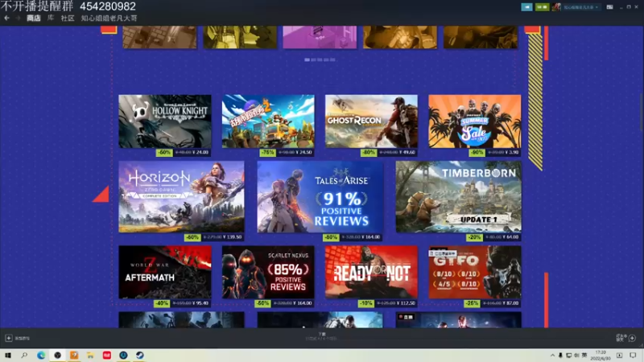The height and width of the screenshot is (362, 644).
Task: Open the 下载 downloads status at bottom
Action: 321,336
